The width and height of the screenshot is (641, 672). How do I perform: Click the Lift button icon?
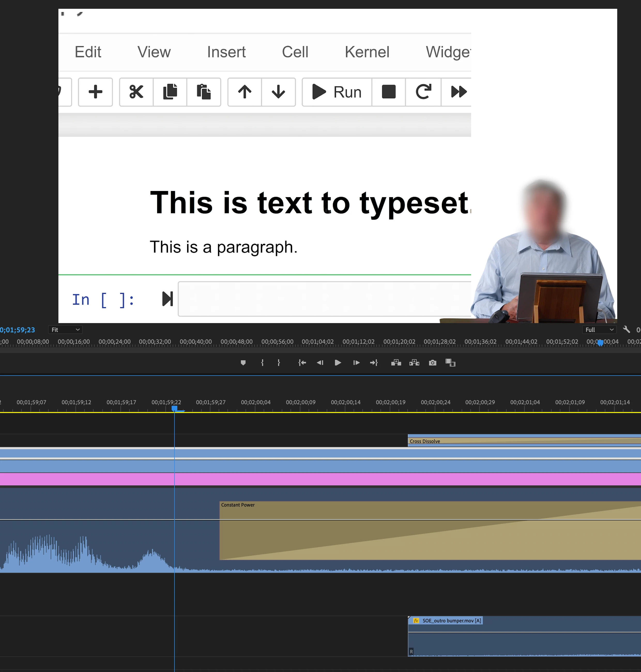pyautogui.click(x=396, y=362)
